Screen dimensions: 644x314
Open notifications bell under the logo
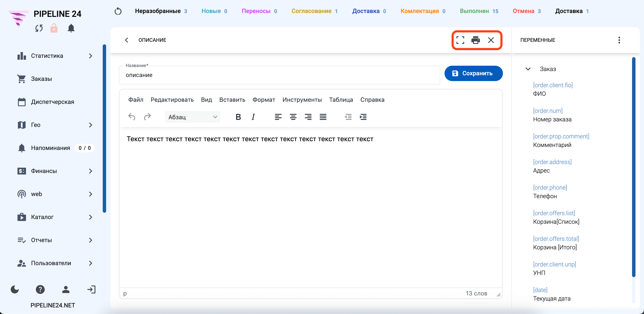71,28
